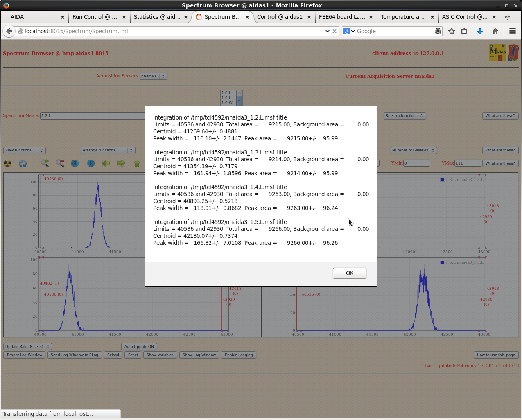This screenshot has height=420, width=522.
Task: Click the blue double-up-arrow circle icon
Action: [x=91, y=163]
